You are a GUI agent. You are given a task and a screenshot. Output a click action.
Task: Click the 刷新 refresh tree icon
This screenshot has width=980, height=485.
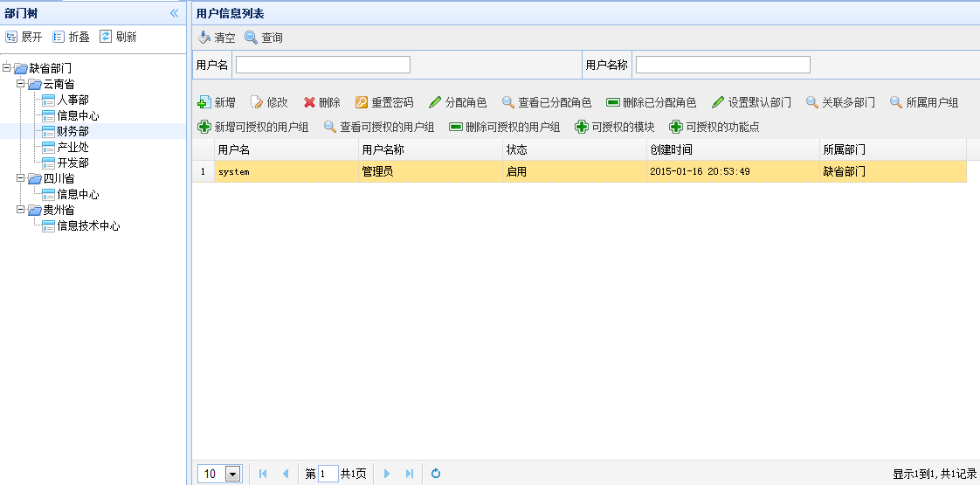(x=106, y=37)
